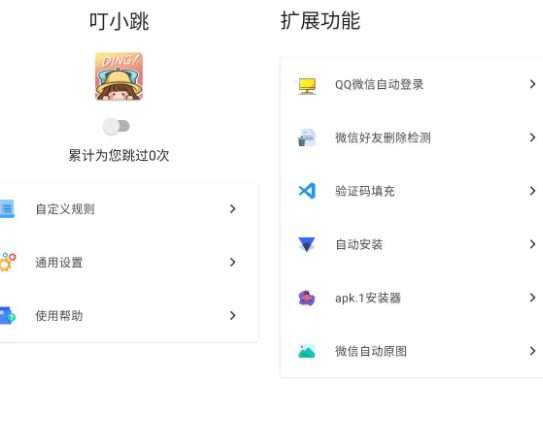Image resolution: width=543 pixels, height=446 pixels.
Task: Open the 使用帮助 help entry
Action: pyautogui.click(x=128, y=316)
